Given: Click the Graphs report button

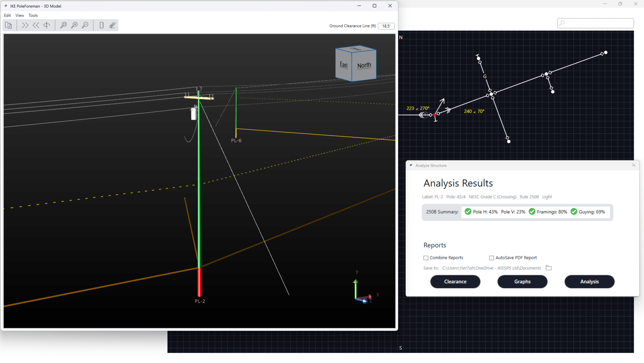Looking at the screenshot, I should [x=522, y=282].
